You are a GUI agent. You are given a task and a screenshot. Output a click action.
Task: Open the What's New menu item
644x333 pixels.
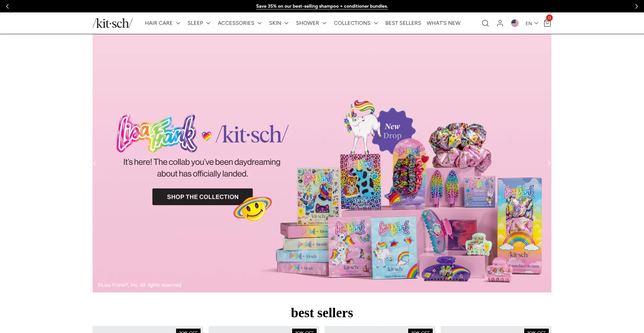click(443, 23)
